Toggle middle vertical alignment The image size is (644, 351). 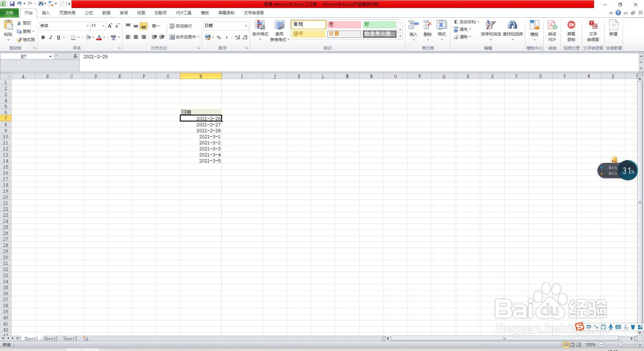136,26
